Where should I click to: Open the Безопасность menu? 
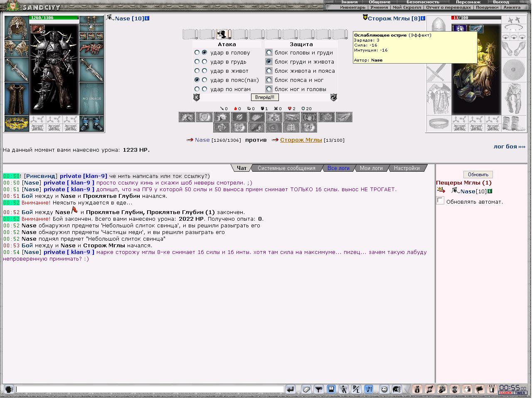[x=423, y=2]
